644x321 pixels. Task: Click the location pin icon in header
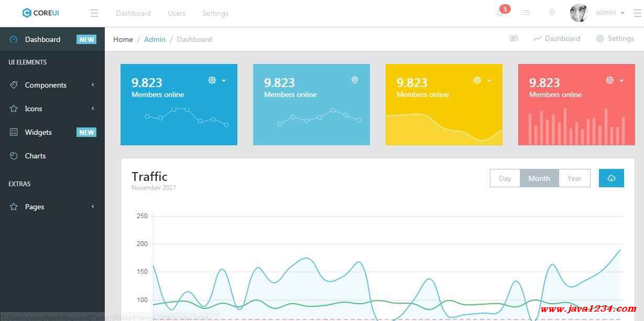pos(552,13)
